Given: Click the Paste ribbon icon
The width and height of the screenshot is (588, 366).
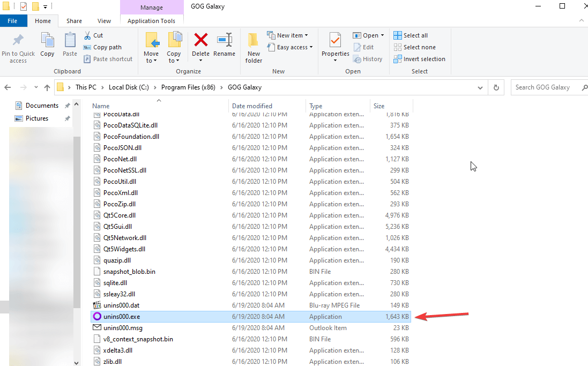Looking at the screenshot, I should point(70,41).
